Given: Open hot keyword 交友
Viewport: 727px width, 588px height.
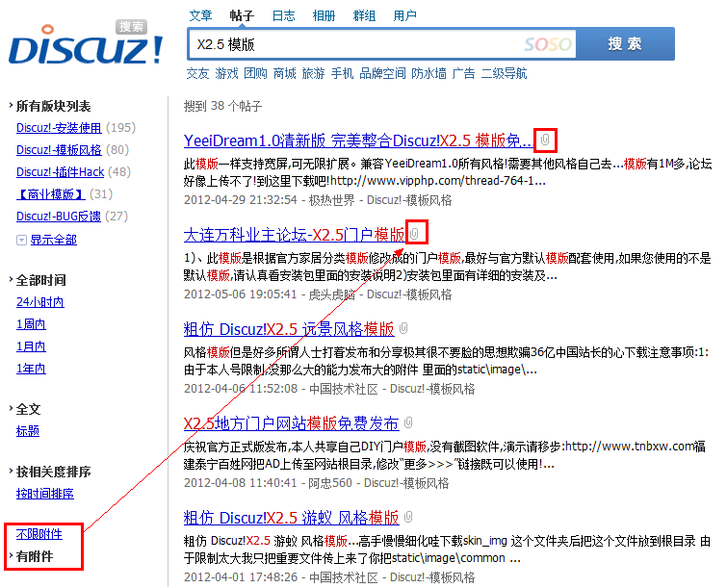Looking at the screenshot, I should 197,73.
